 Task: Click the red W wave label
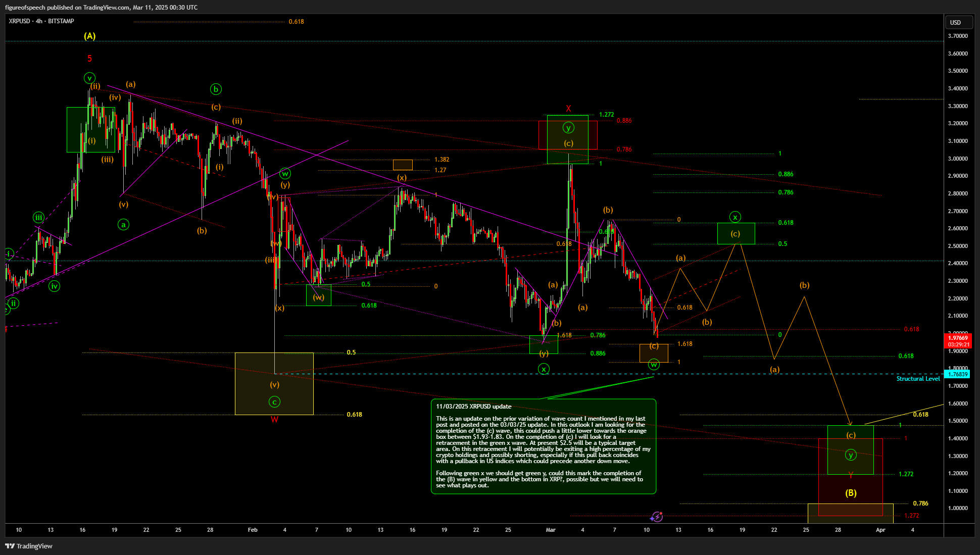(x=274, y=420)
